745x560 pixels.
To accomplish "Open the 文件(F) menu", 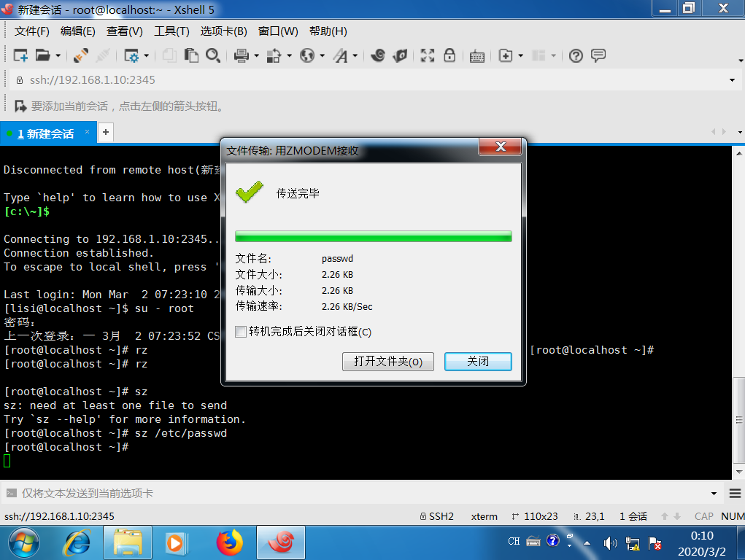I will coord(32,31).
